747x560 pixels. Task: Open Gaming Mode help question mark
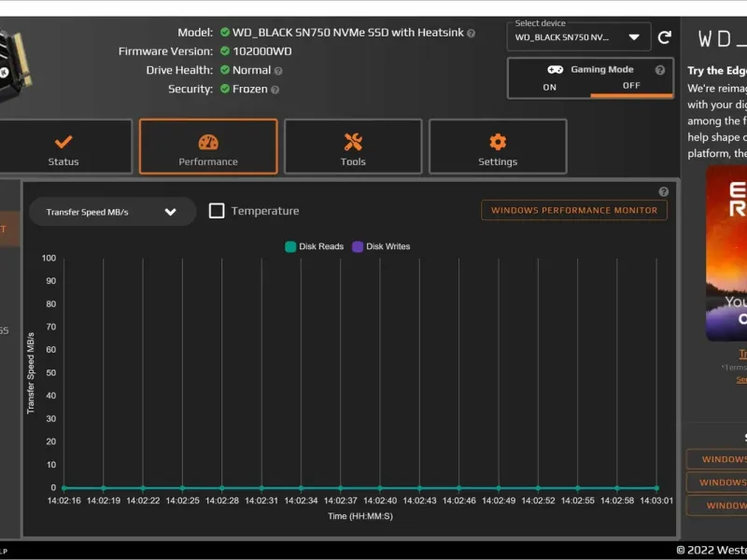660,70
